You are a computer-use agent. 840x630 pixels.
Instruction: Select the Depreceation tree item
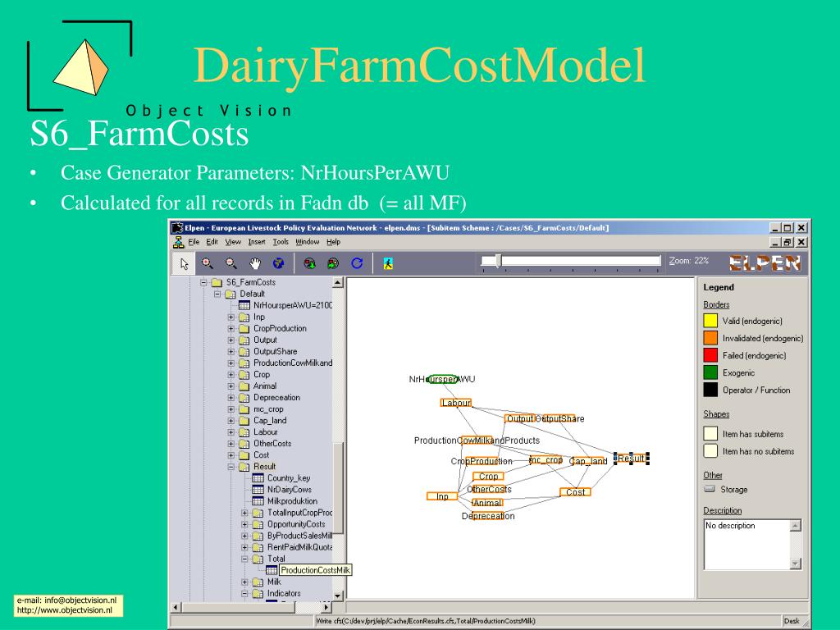(x=276, y=398)
